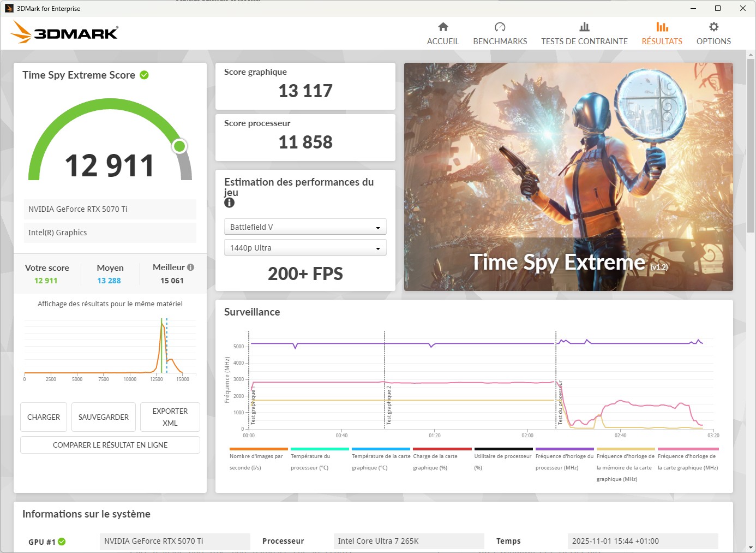
Task: Expand the Surveillance monitoring panel
Action: point(251,312)
